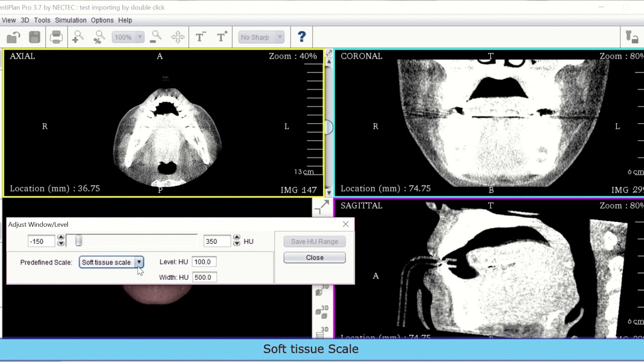Open help with the question mark icon
Viewport: 644px width, 362px height.
tap(301, 37)
